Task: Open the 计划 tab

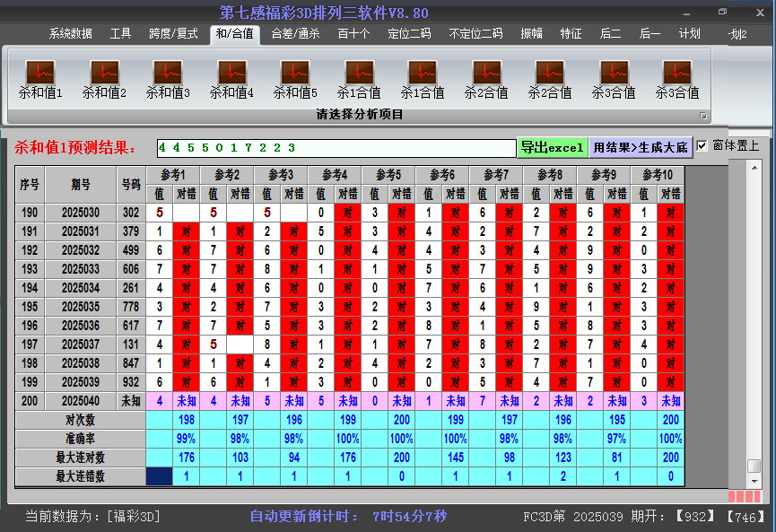Action: 689,34
